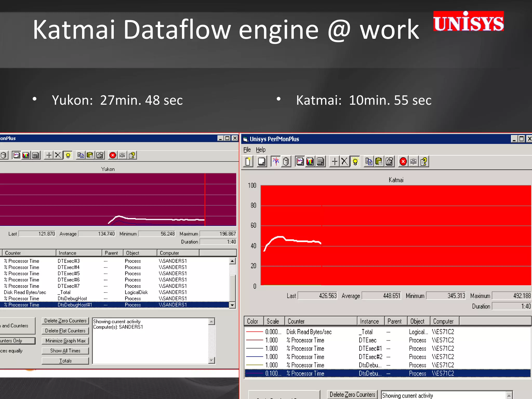Click scroll-down arrow of Yukon counter list
Viewport: 532px width, 399px height.
(232, 305)
